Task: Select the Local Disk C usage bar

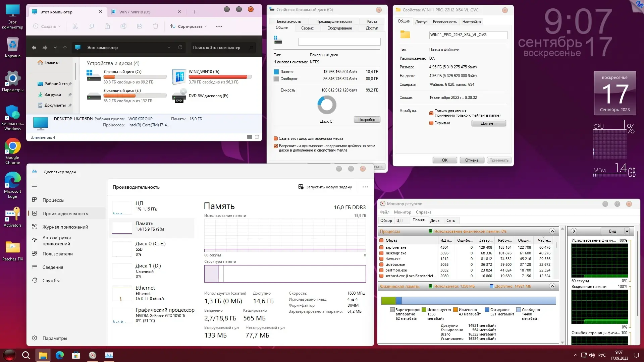Action: click(x=135, y=77)
